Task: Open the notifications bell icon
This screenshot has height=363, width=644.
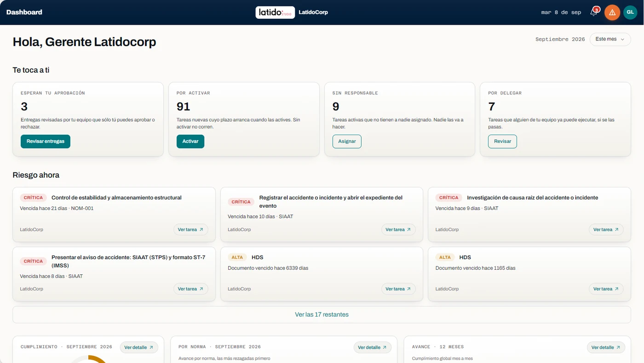Action: point(593,13)
